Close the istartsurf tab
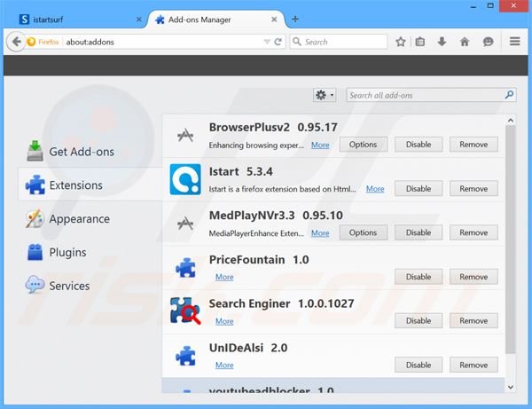 coord(139,20)
